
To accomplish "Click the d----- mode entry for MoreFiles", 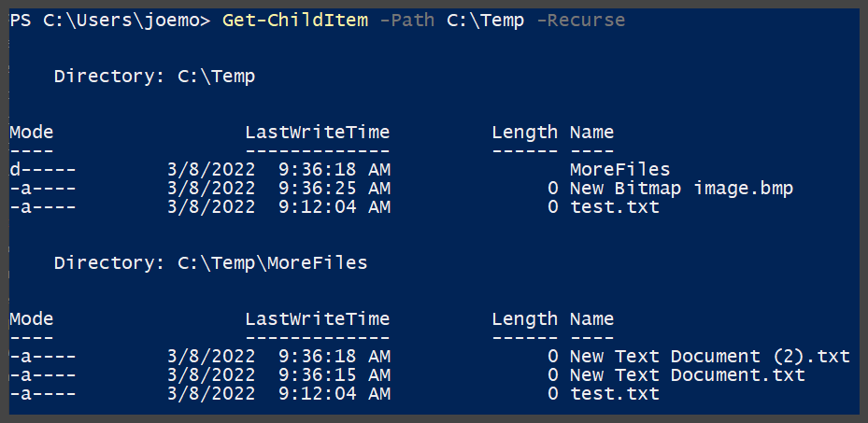I will (43, 170).
